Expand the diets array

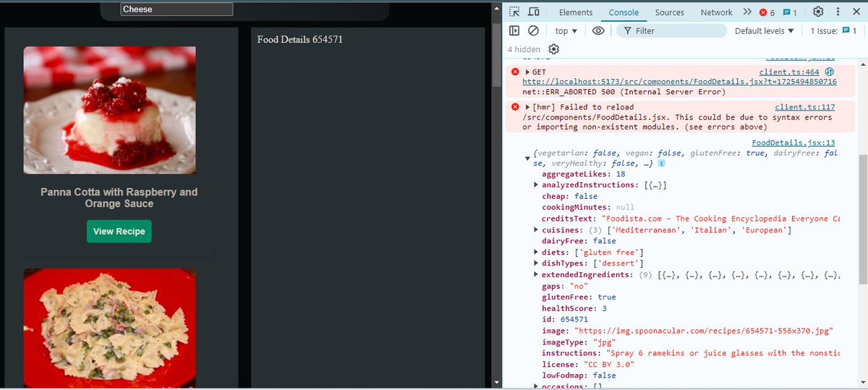pos(535,253)
